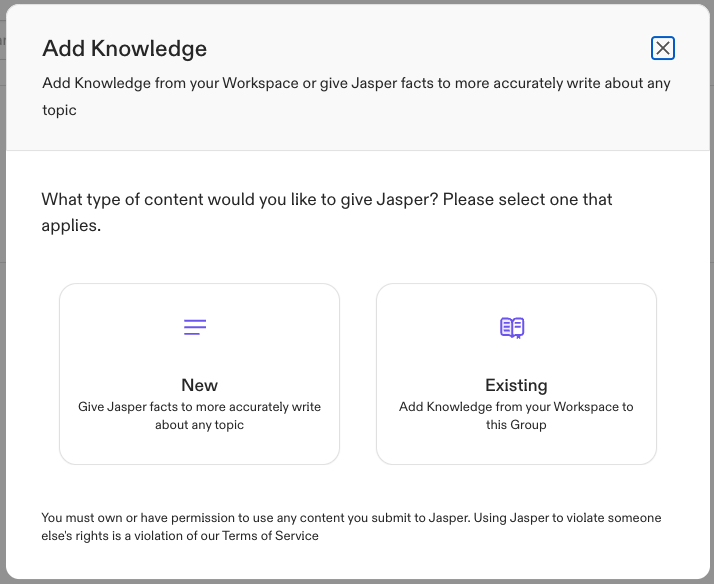Click the open book icon above Existing
The width and height of the screenshot is (714, 584).
512,328
